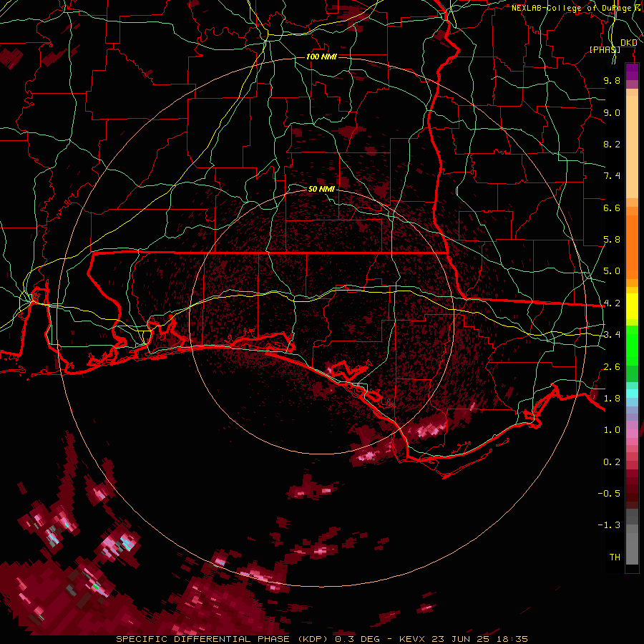644x644 pixels.
Task: Pick the orange segment of the color bar
Action: coord(632,246)
